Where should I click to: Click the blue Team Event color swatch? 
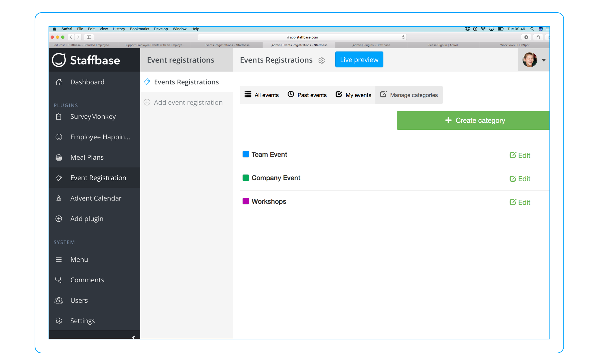tap(245, 154)
